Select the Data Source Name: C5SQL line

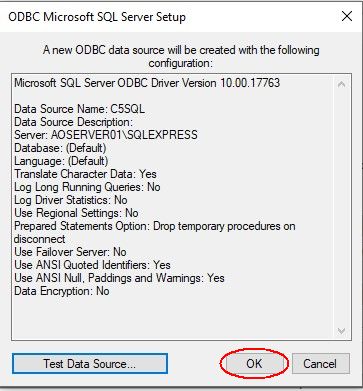(79, 109)
